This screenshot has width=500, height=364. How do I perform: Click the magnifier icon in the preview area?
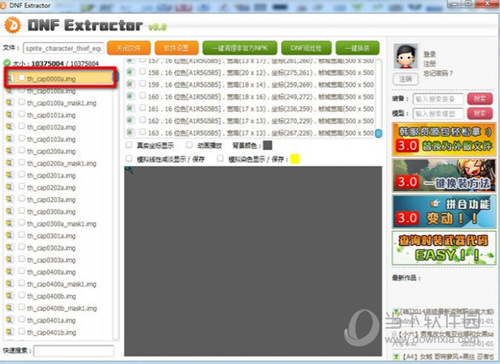(129, 170)
